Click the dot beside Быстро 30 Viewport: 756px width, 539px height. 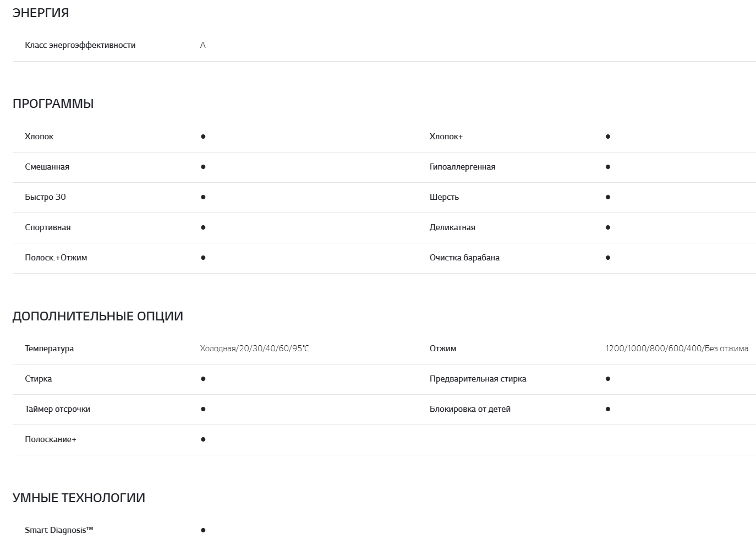(x=203, y=197)
